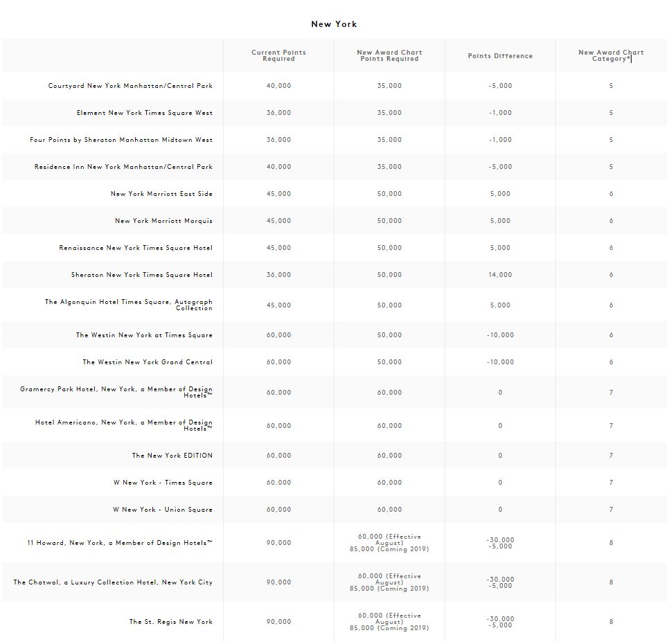The height and width of the screenshot is (644, 671).
Task: Select 36,000 current points for Element row
Action: (278, 113)
